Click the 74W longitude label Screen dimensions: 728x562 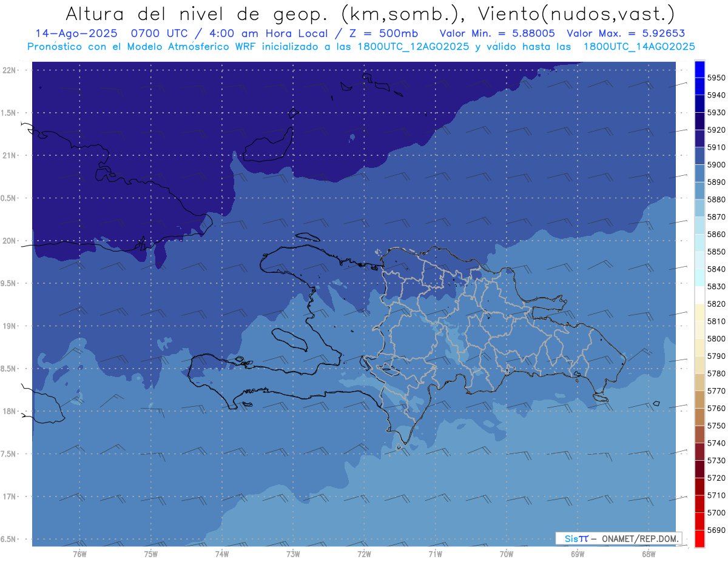tap(221, 554)
